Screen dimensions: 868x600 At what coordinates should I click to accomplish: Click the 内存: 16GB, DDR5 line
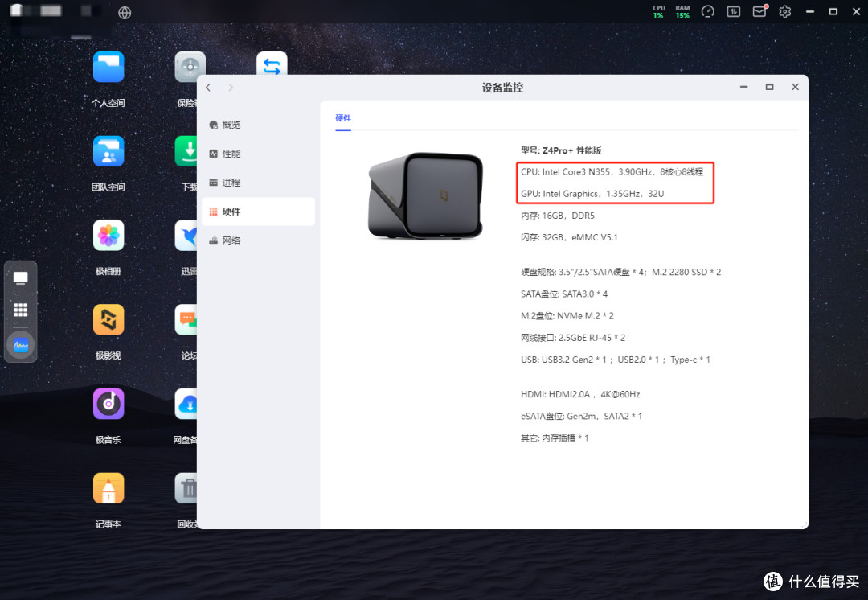[x=558, y=216]
